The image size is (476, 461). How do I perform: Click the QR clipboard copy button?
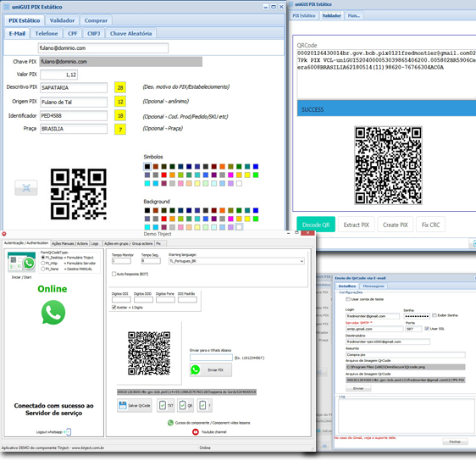185,405
